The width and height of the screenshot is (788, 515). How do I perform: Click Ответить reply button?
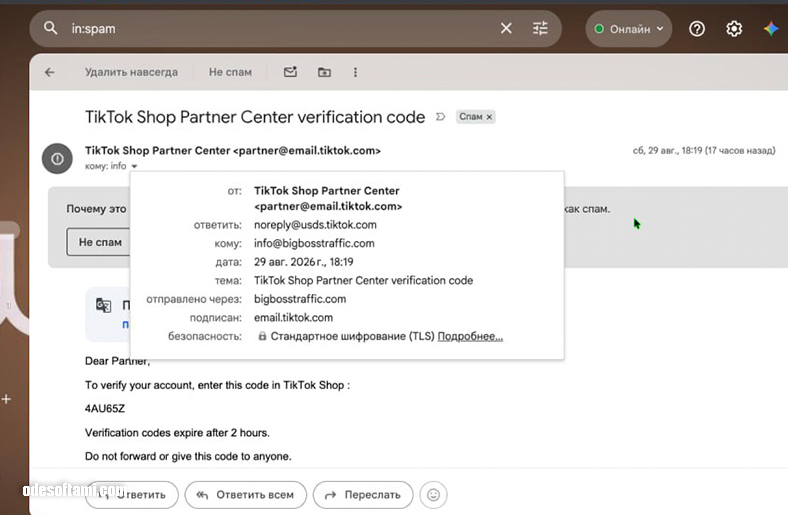pos(132,495)
